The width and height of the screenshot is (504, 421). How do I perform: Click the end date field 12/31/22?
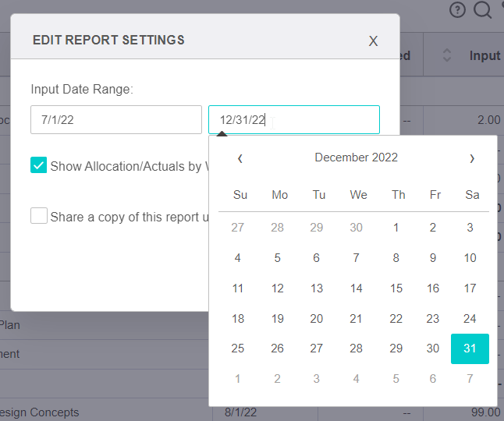point(293,120)
